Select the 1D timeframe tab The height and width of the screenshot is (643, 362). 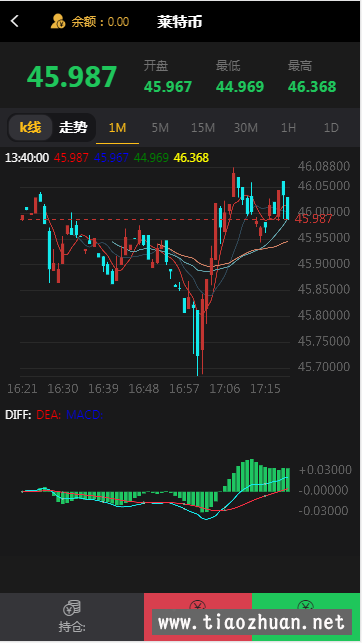331,128
